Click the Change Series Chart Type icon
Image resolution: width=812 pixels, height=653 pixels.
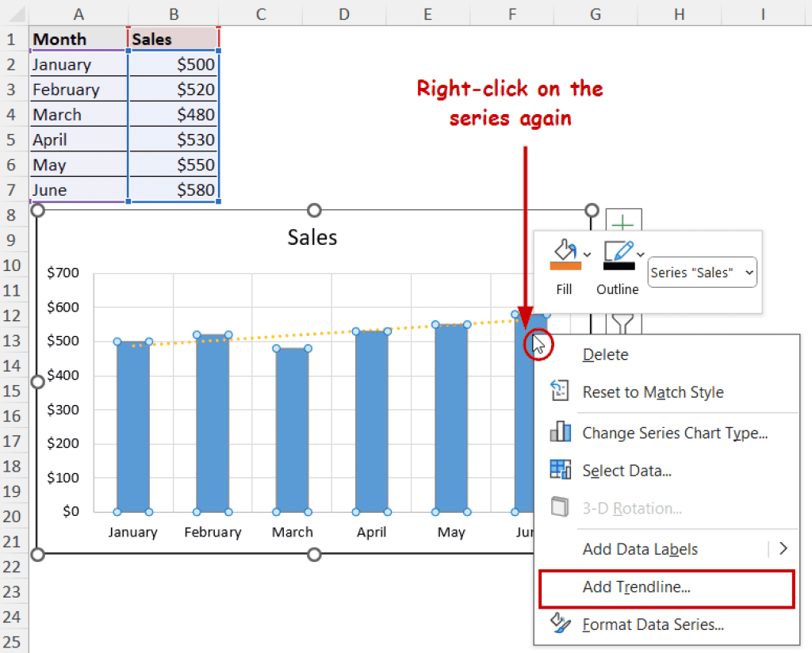560,433
